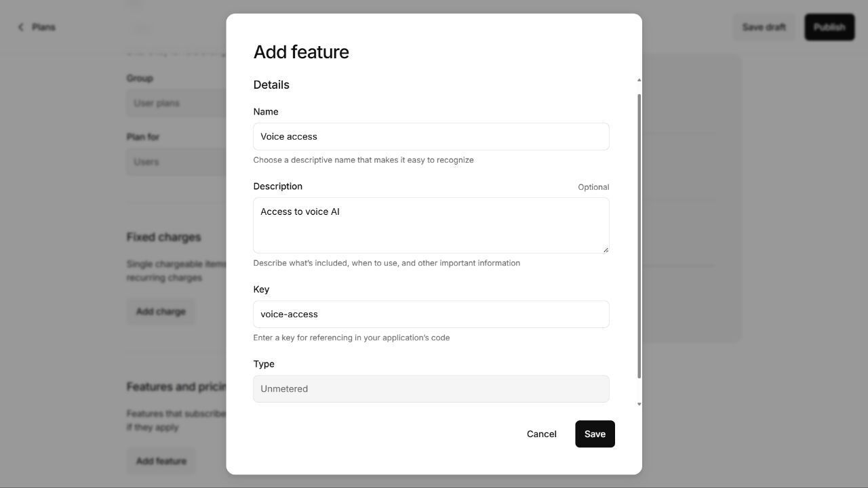Viewport: 868px width, 488px height.
Task: Click the scrollbar down arrow in the dialog
Action: click(x=639, y=405)
